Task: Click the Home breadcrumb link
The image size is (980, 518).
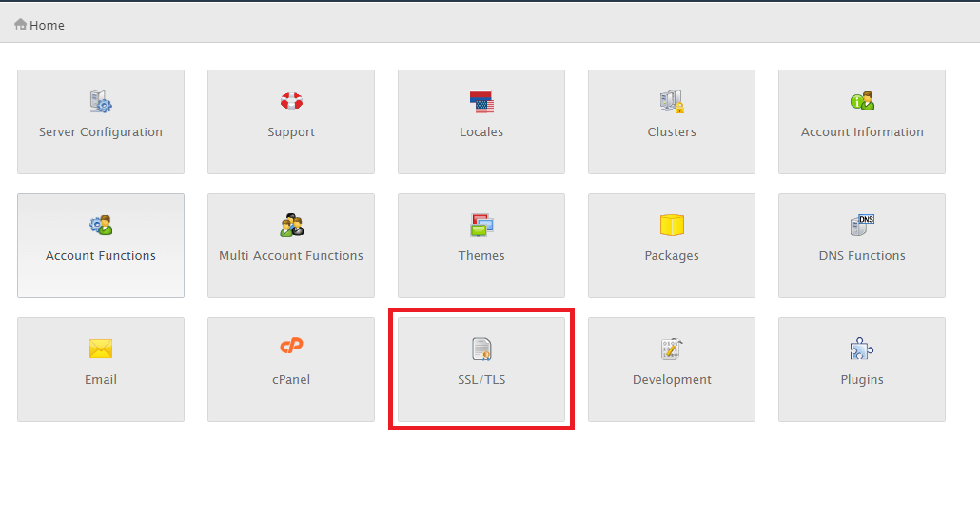Action: point(47,26)
